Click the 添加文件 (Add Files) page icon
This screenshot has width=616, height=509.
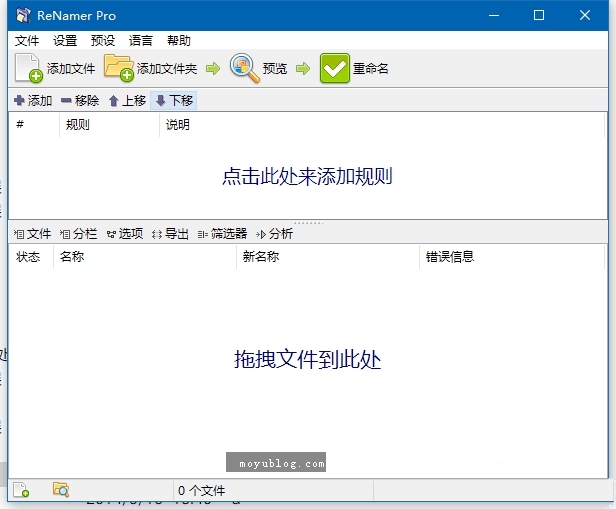point(29,68)
